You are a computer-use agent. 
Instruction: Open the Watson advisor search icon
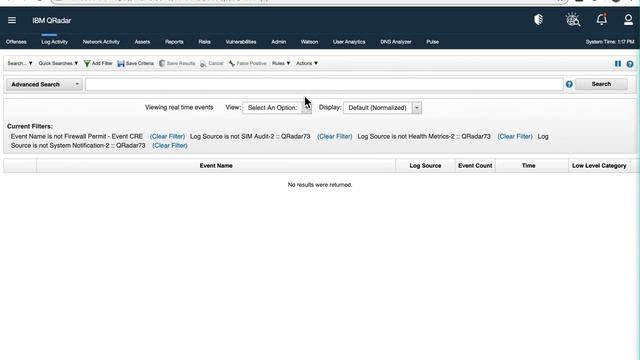tap(573, 20)
